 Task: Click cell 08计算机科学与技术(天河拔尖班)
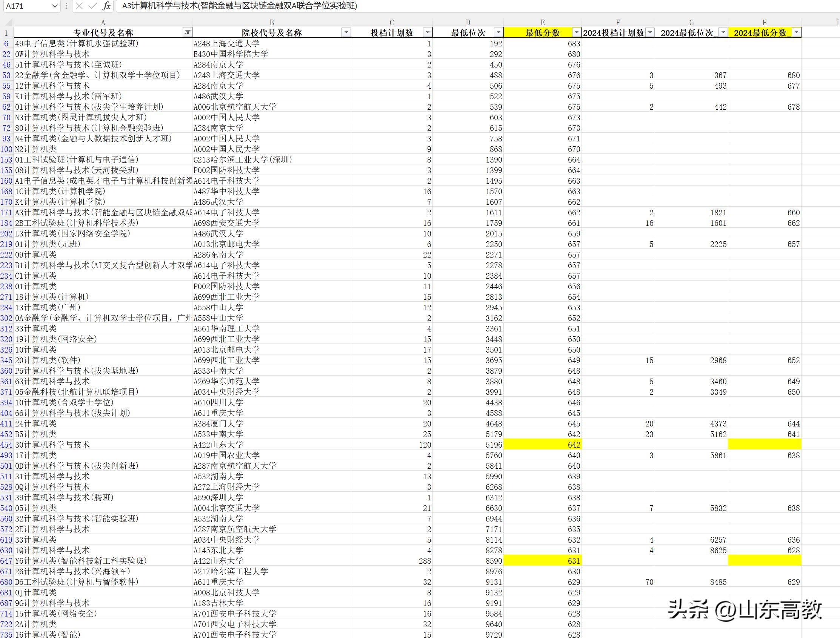(x=103, y=170)
